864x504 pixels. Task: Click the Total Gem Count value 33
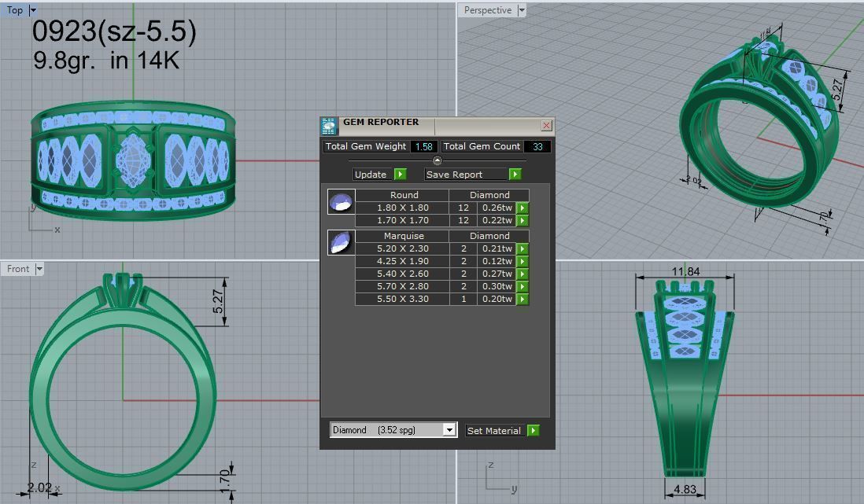[x=537, y=146]
